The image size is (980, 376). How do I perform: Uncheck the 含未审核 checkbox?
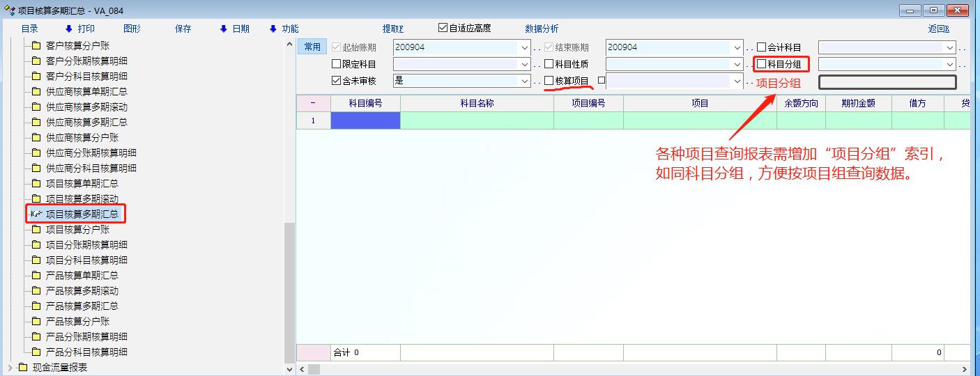(x=337, y=81)
